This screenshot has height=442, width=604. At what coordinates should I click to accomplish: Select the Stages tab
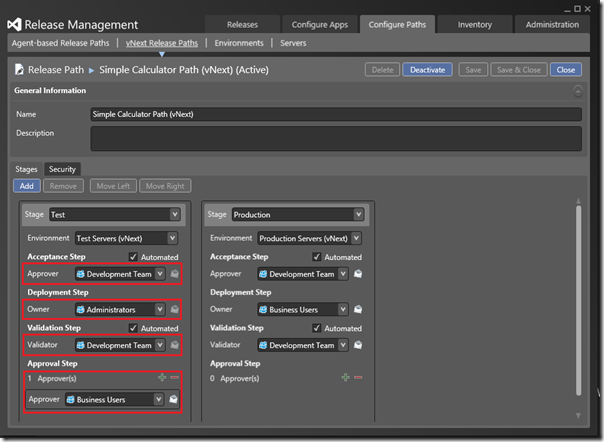(26, 169)
